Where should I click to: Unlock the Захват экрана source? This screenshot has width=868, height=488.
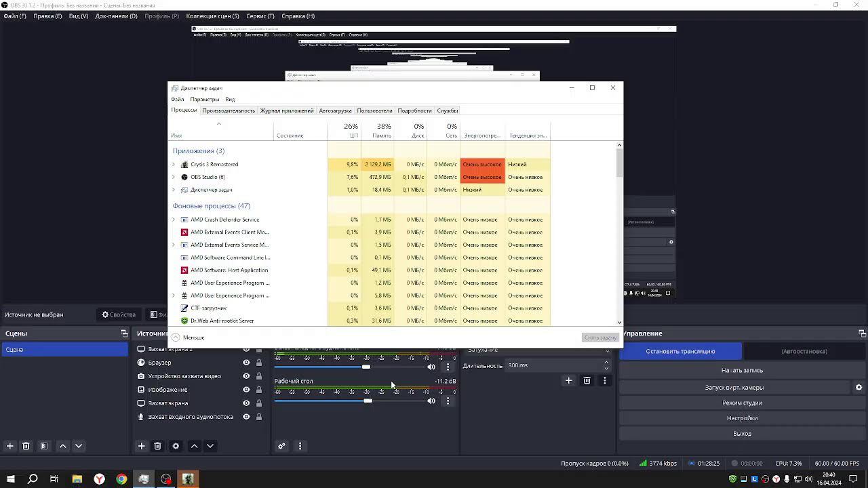point(258,403)
